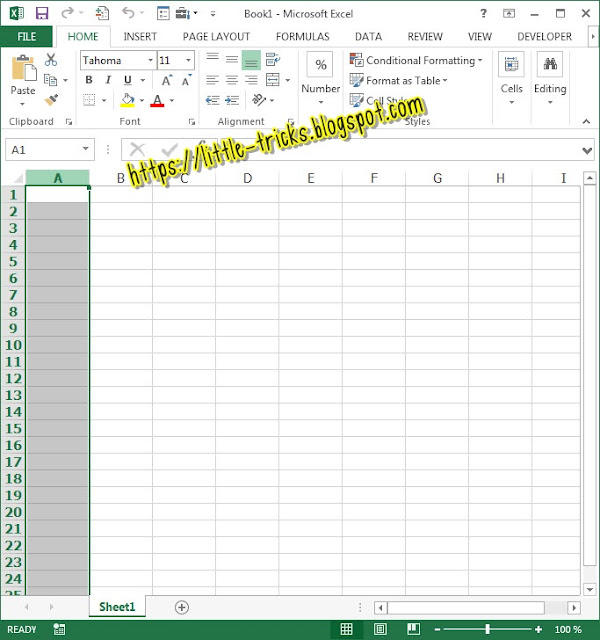
Task: Toggle Bottom Align button
Action: [251, 60]
